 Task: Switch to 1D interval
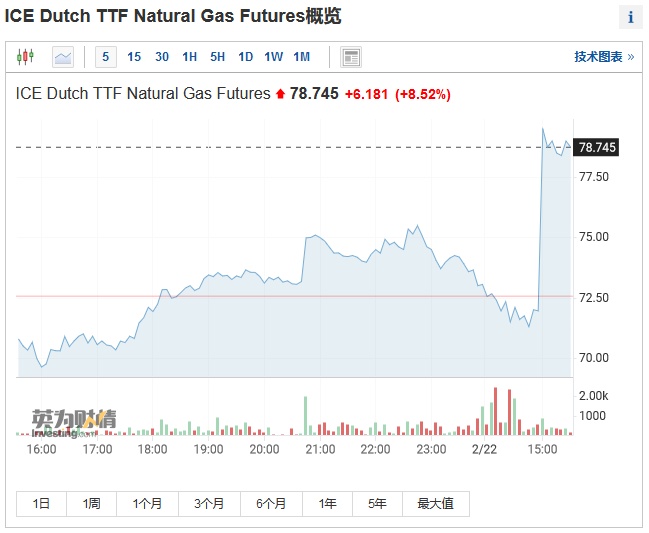coord(246,57)
